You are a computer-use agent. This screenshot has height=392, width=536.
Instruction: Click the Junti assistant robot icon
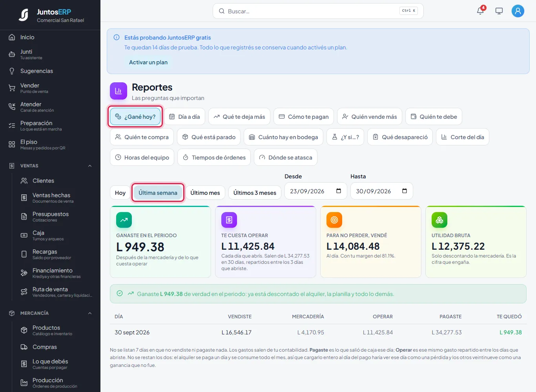click(x=12, y=54)
